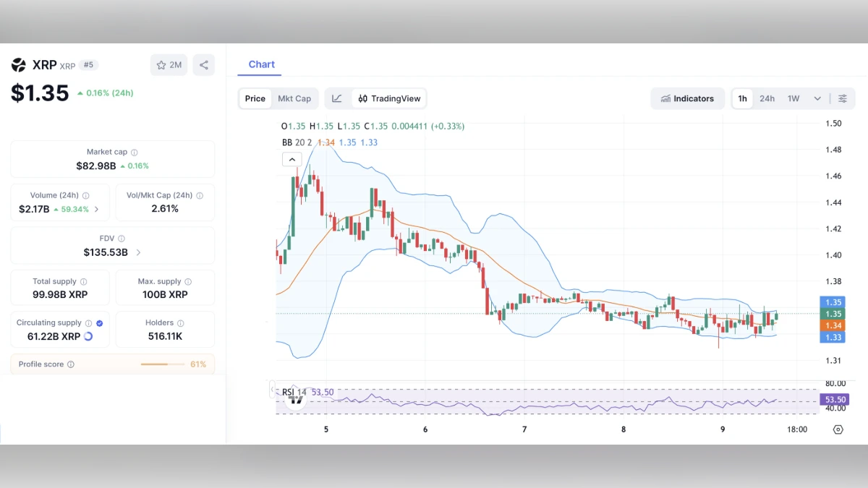
Task: Open the Indicators panel
Action: pos(687,98)
